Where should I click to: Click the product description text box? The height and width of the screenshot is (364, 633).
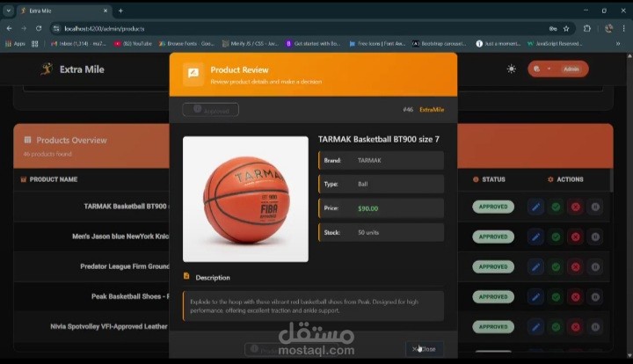[313, 306]
